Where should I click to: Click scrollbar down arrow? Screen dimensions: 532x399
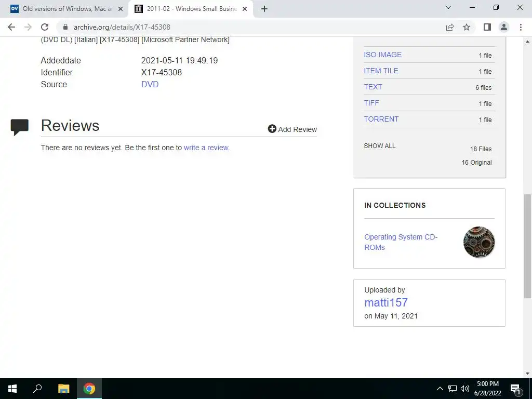coord(527,374)
